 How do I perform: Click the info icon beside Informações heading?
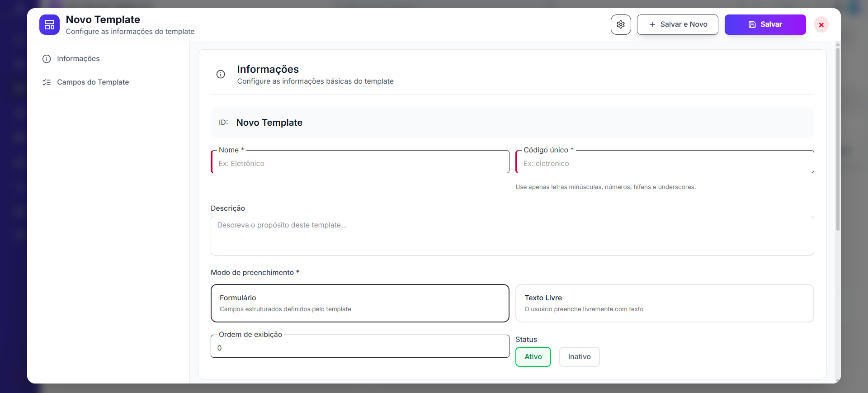pos(221,75)
